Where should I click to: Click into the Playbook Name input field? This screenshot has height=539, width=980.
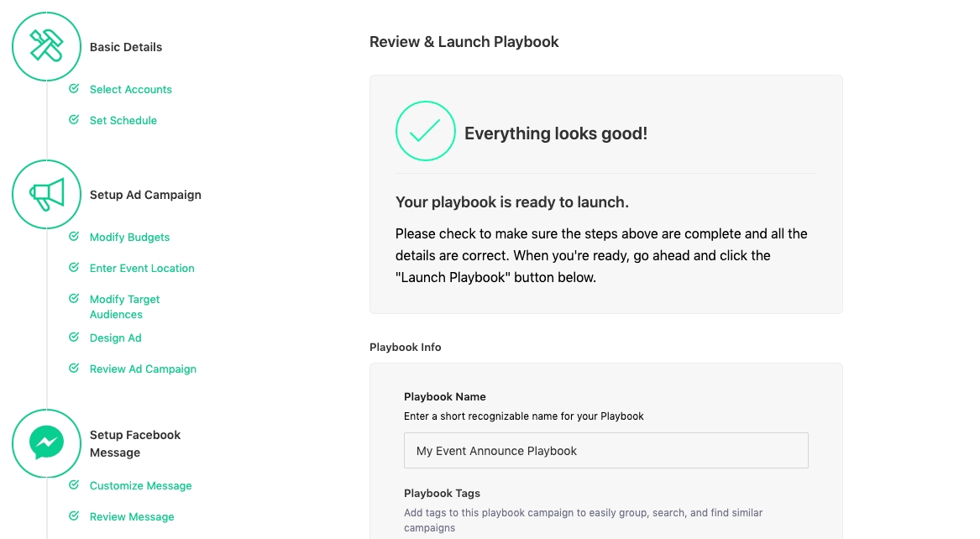606,450
